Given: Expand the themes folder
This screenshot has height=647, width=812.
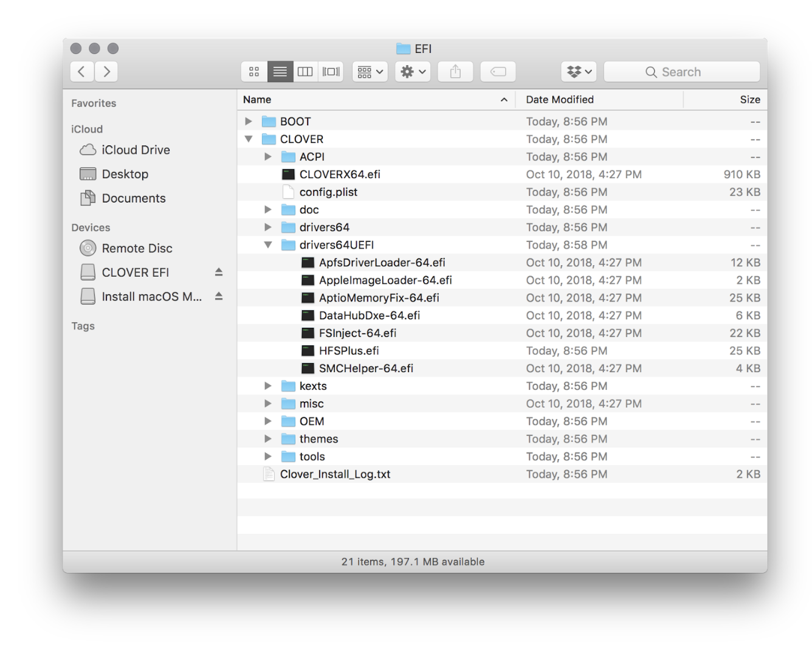Looking at the screenshot, I should (x=267, y=439).
